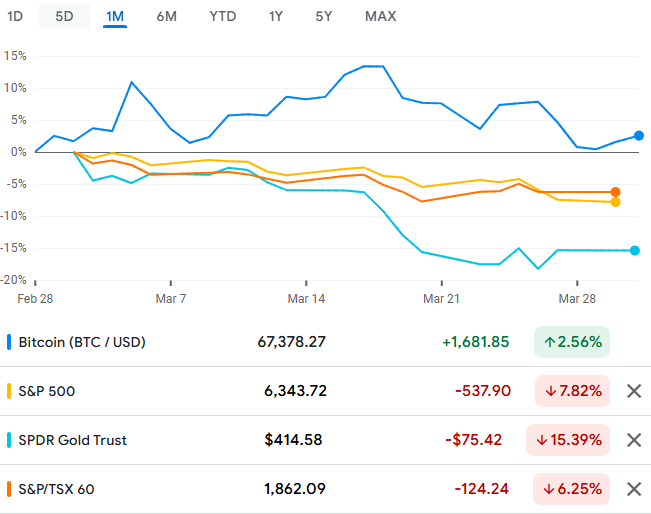Screen dimensions: 651x514
Task: Remove SPDR Gold Trust from comparison
Action: [633, 440]
